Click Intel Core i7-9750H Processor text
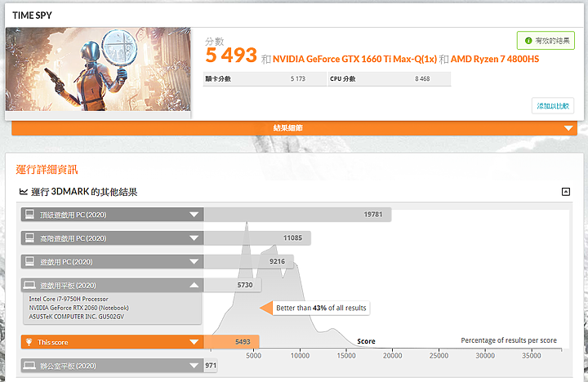This screenshot has width=588, height=382. (x=69, y=300)
